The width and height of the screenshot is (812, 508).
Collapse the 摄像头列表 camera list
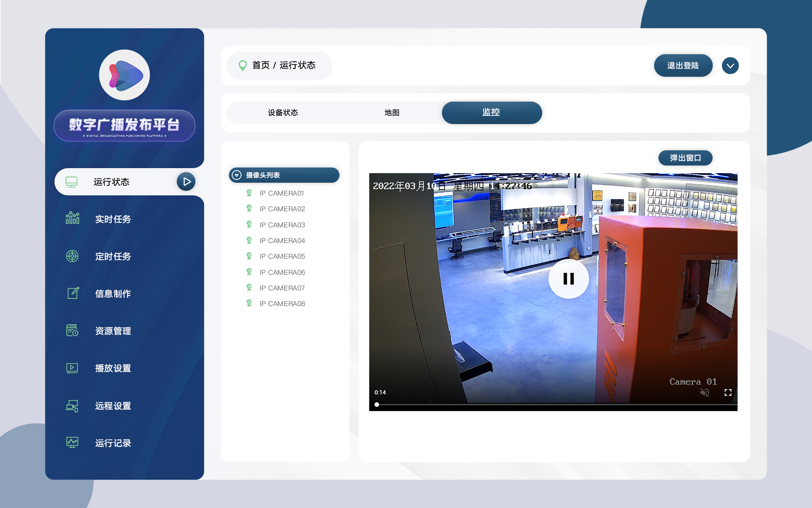(237, 175)
